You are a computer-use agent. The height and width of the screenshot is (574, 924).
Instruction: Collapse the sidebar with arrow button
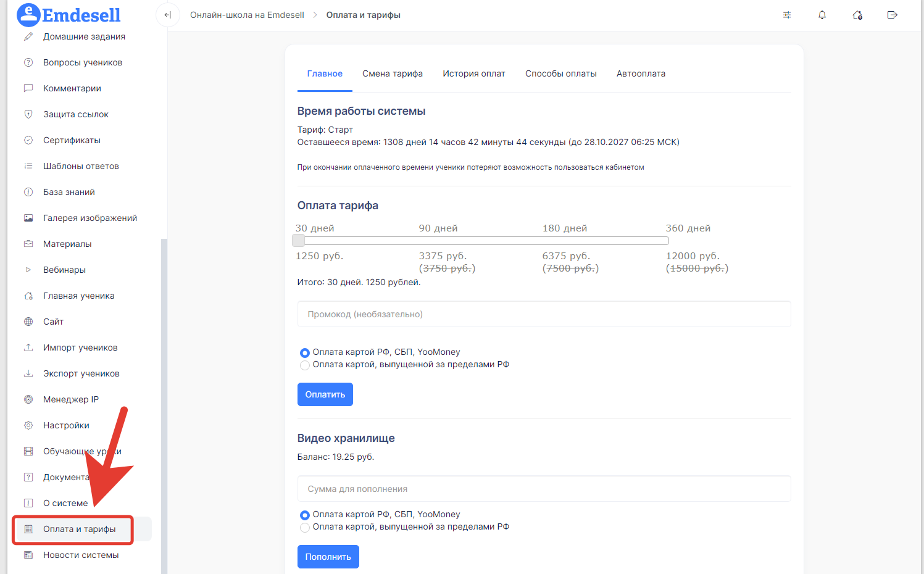(x=167, y=15)
